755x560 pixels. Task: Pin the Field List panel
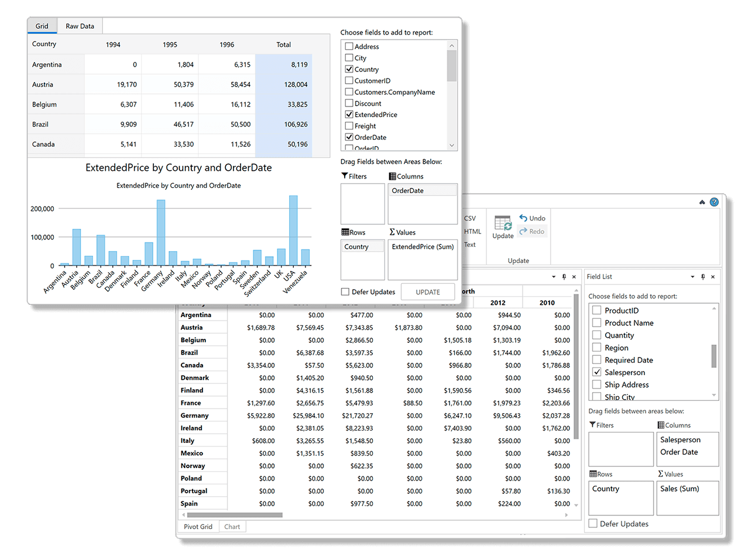(x=702, y=276)
